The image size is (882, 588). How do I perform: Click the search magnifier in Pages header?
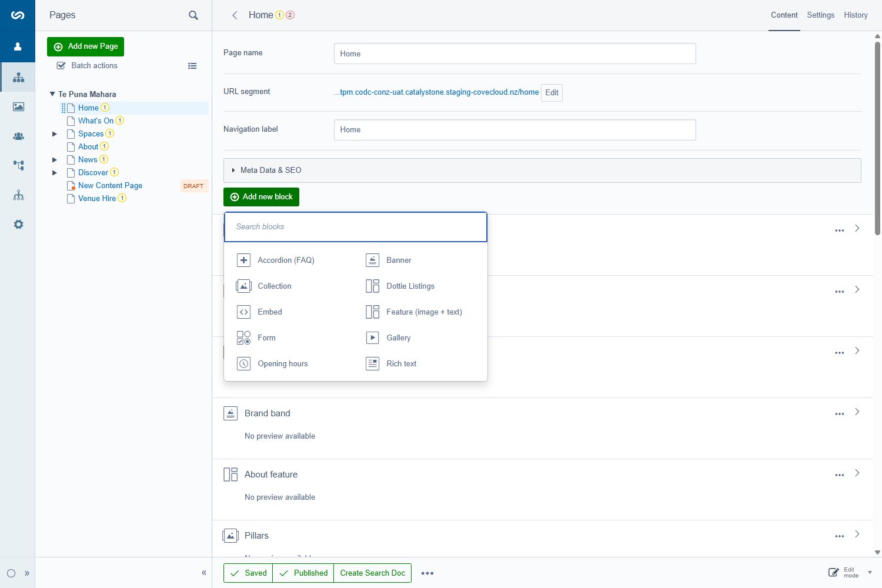(193, 15)
